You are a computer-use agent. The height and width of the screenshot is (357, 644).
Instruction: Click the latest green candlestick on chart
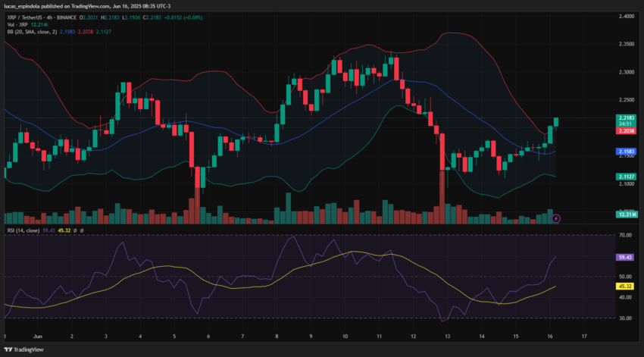click(x=556, y=122)
